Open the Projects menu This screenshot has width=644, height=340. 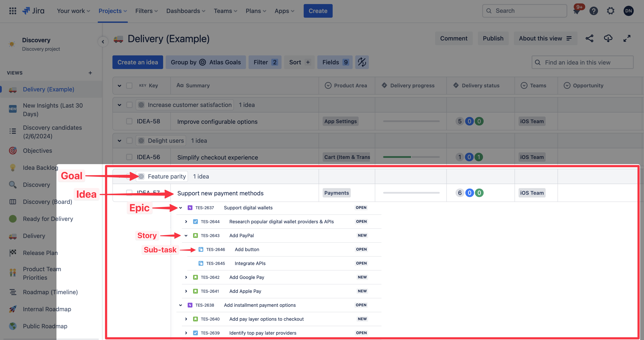coord(113,11)
